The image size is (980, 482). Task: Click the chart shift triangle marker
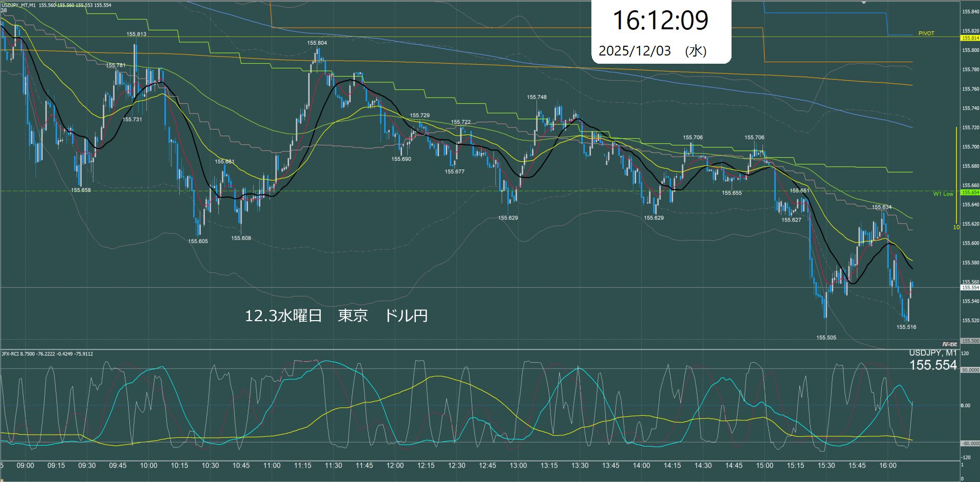863,3
